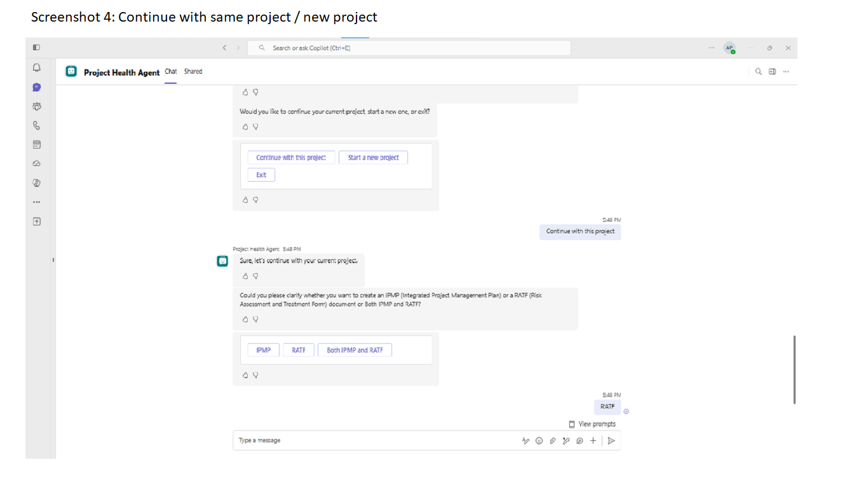Image resolution: width=868 pixels, height=488 pixels.
Task: Click the emoji smiley icon in the message box
Action: click(x=539, y=440)
